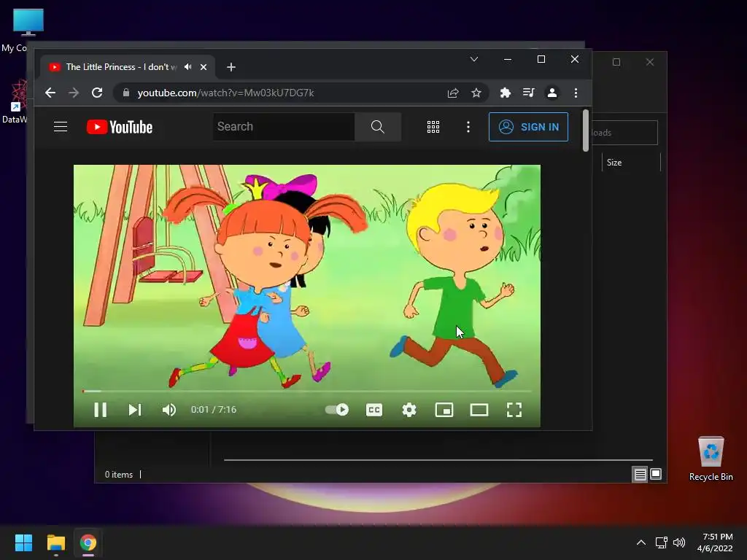Switch File Explorer to details view
This screenshot has height=560, width=747.
pos(640,474)
